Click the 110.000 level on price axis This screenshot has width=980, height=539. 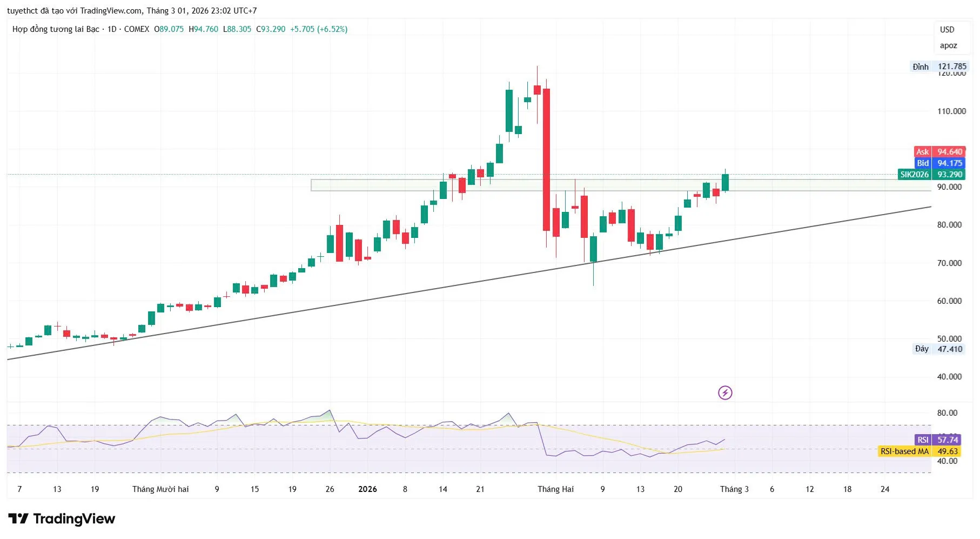click(x=951, y=111)
